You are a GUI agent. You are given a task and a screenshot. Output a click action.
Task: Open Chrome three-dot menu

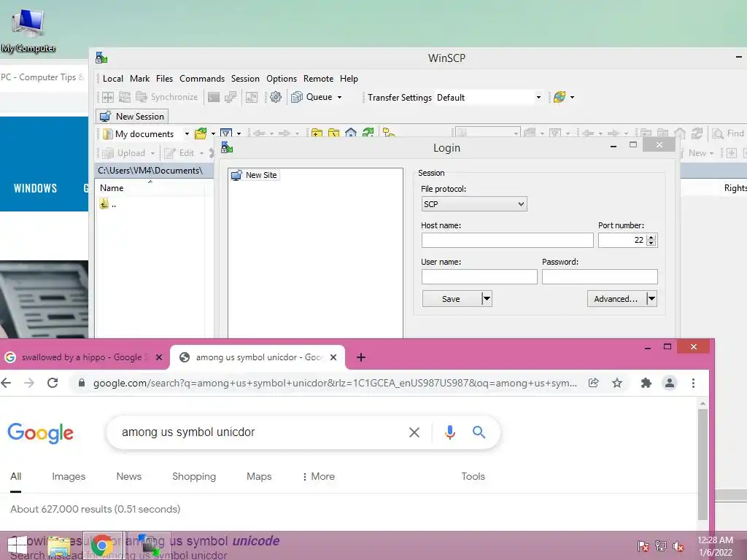693,383
